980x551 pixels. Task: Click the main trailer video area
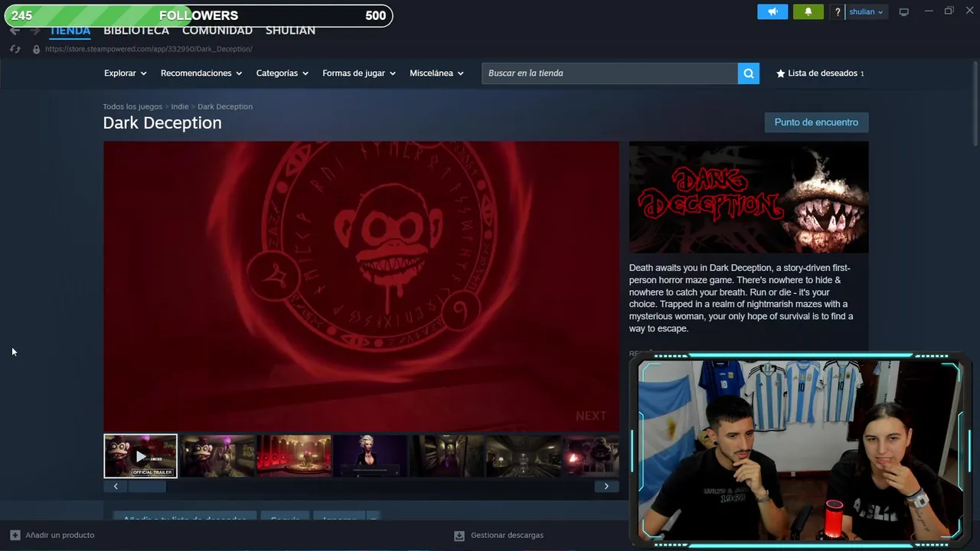pyautogui.click(x=361, y=286)
